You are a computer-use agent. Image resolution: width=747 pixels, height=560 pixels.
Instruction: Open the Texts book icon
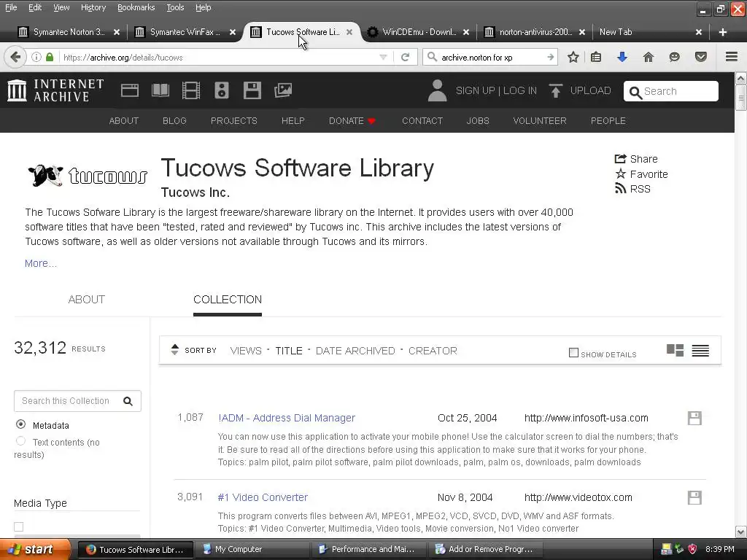[x=160, y=90]
